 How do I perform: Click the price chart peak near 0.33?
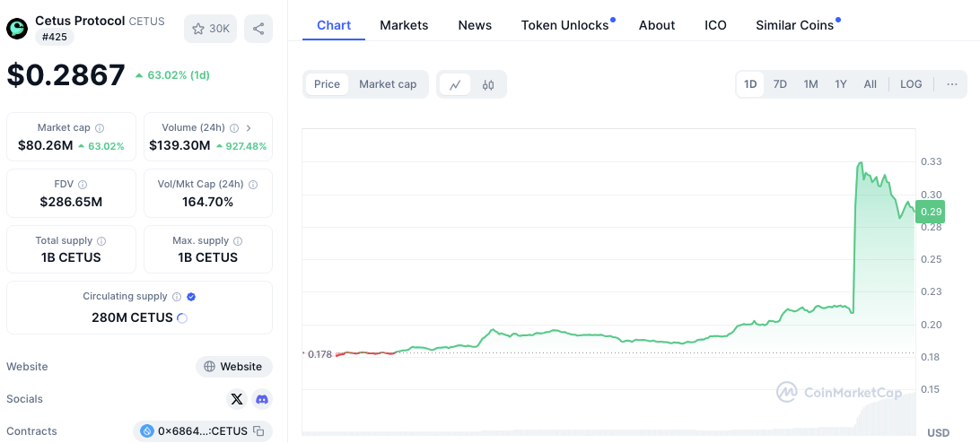861,163
